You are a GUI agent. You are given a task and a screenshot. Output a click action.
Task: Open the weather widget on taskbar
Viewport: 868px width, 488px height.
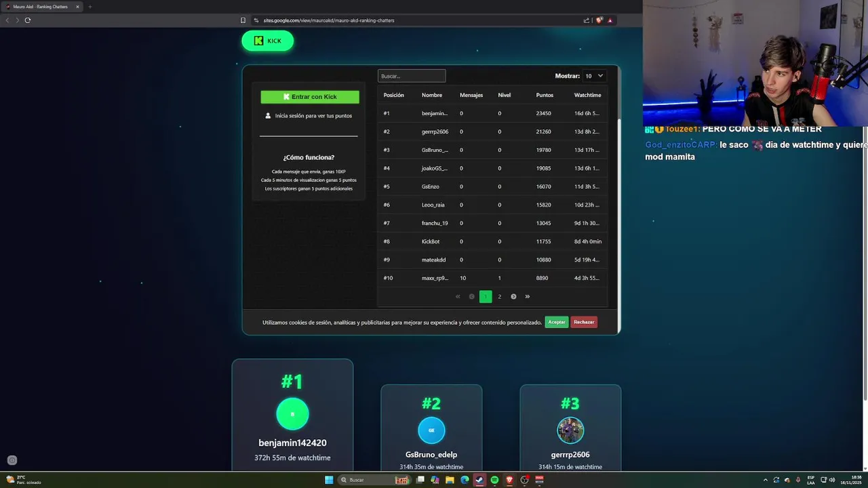[24, 480]
